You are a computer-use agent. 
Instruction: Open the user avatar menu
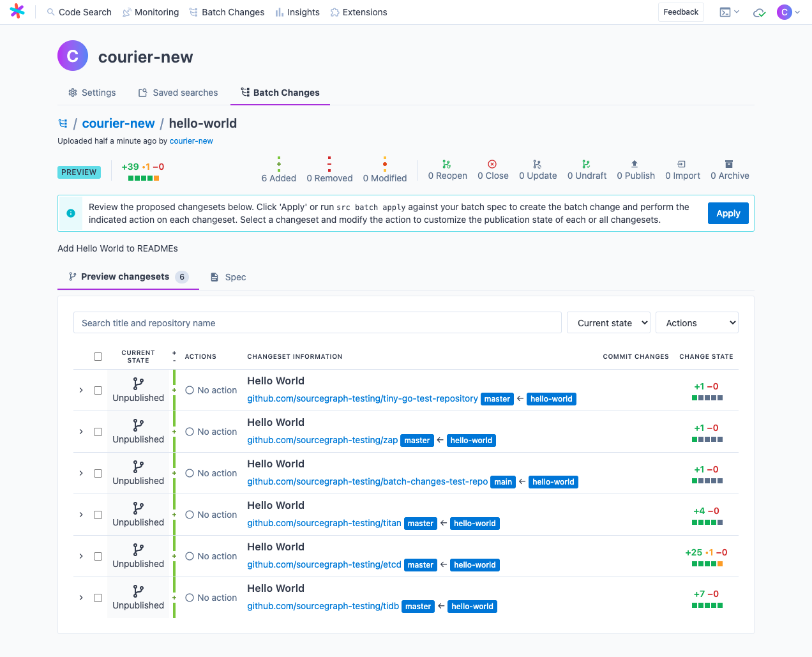(788, 12)
